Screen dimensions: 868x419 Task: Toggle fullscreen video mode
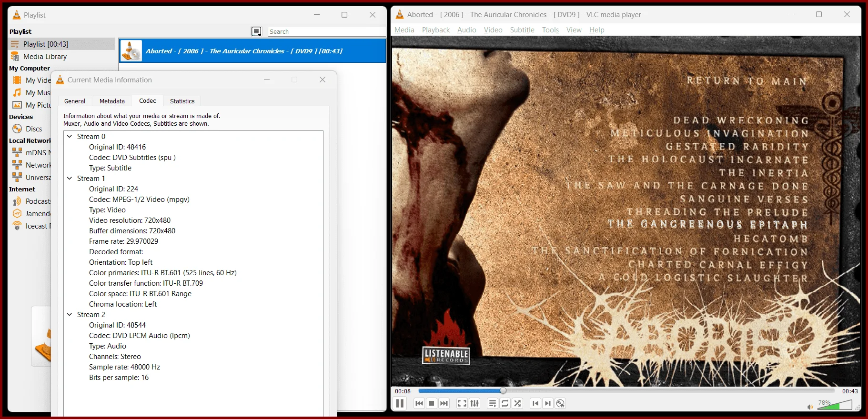[462, 403]
